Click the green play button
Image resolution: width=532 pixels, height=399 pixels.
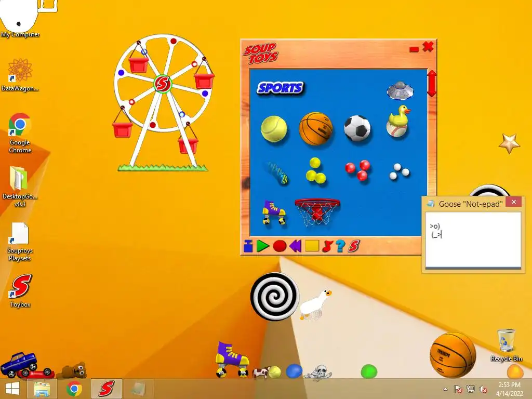(262, 246)
